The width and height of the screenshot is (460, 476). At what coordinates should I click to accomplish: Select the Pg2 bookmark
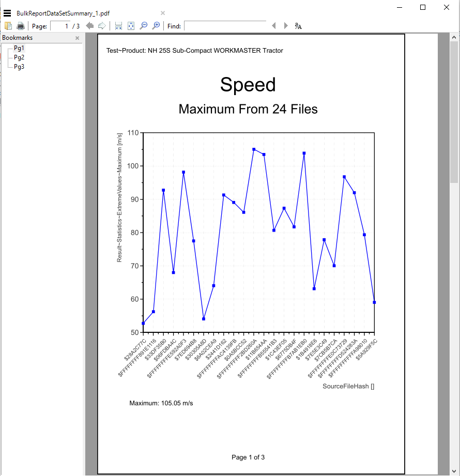pyautogui.click(x=18, y=57)
